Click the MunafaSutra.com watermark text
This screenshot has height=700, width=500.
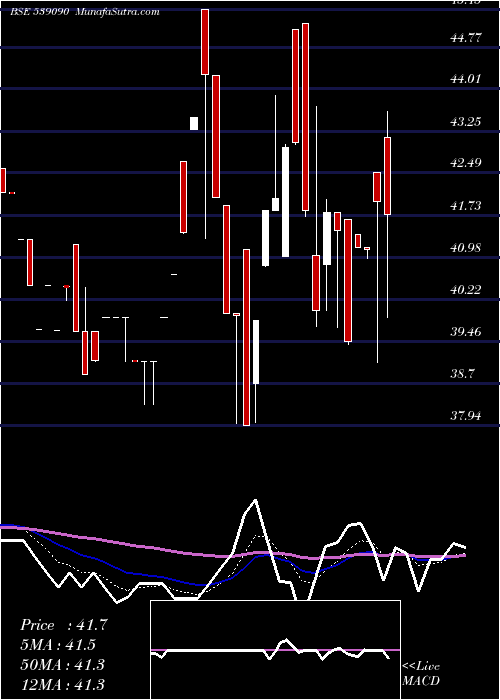click(118, 12)
